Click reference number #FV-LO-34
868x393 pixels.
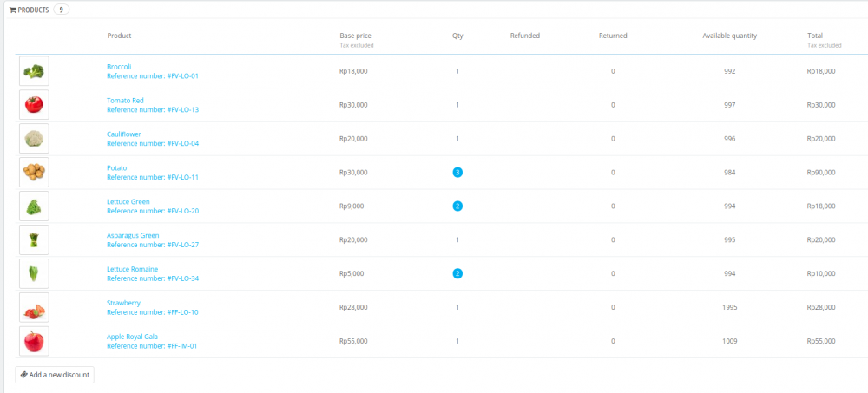(153, 278)
